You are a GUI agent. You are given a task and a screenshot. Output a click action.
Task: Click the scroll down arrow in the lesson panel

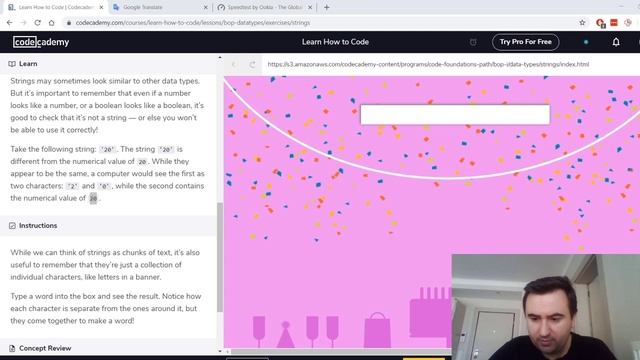[220, 351]
